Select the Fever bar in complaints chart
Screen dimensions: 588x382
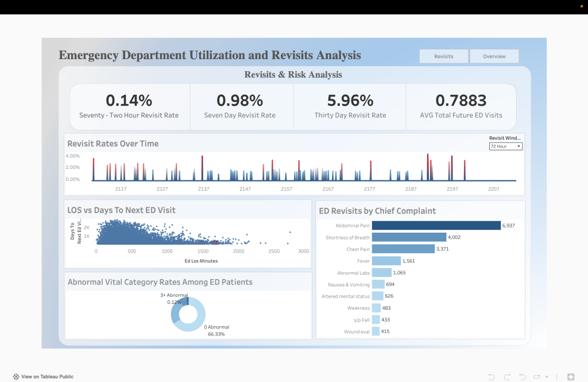point(386,261)
